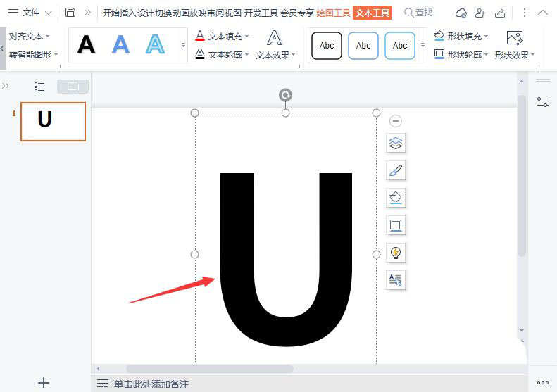
Task: Click the vertical scrollbar down arrow
Action: coord(522,330)
